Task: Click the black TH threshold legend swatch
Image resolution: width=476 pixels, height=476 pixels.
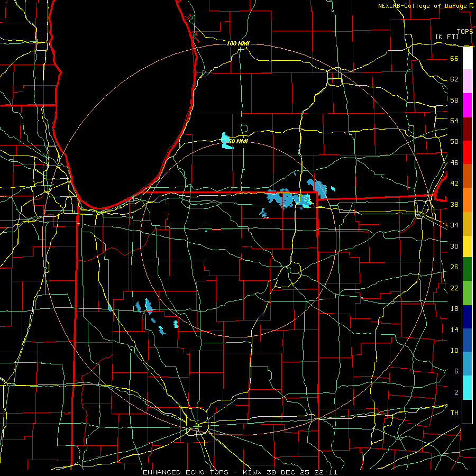Action: 467,411
